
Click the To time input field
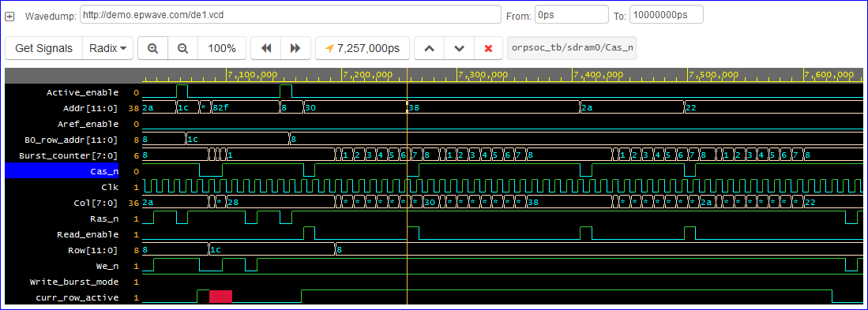[x=666, y=15]
